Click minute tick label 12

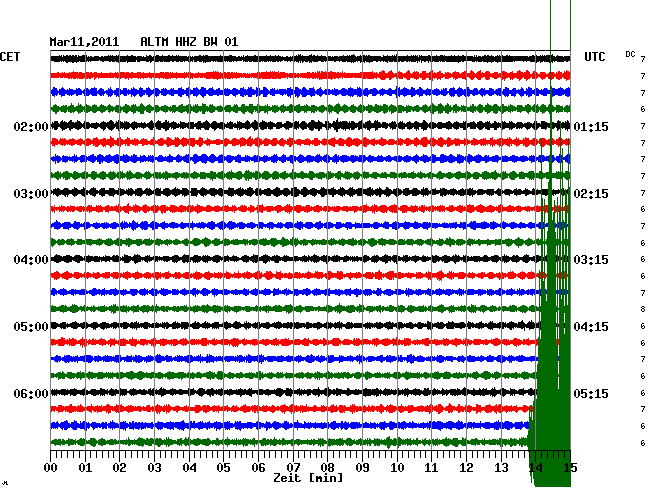point(466,468)
